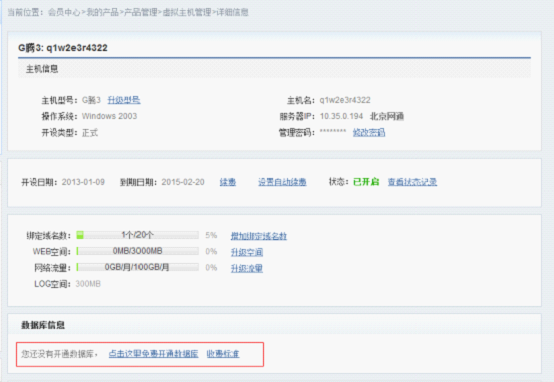Click the 升级流量 upgrade traffic link
Image resolution: width=554 pixels, height=382 pixels.
tap(247, 269)
